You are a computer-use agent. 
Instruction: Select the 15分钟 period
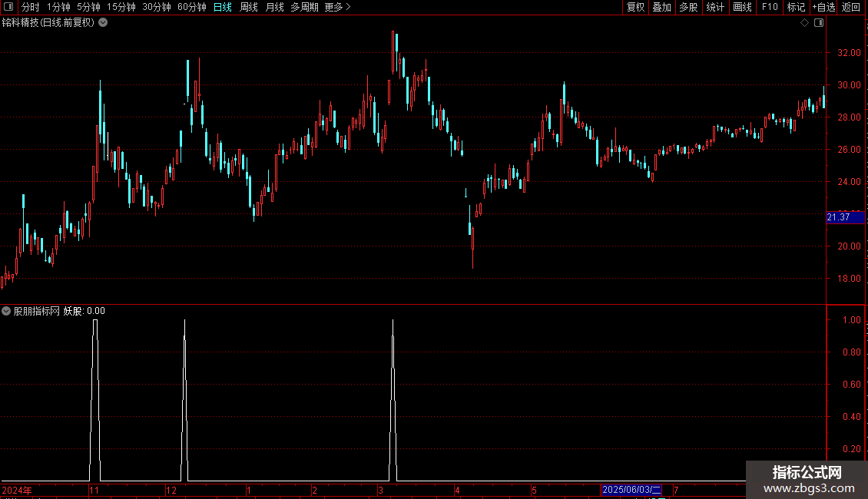(121, 7)
